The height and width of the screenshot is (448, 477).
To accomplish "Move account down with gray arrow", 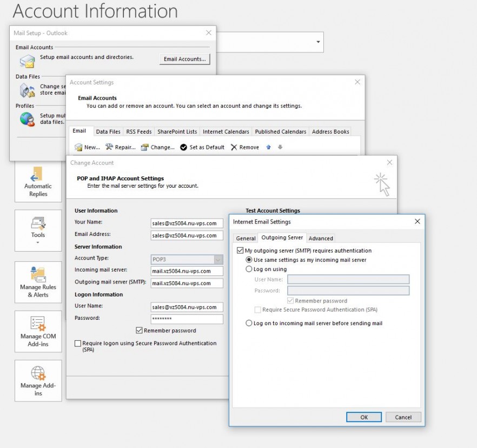I will coord(280,147).
